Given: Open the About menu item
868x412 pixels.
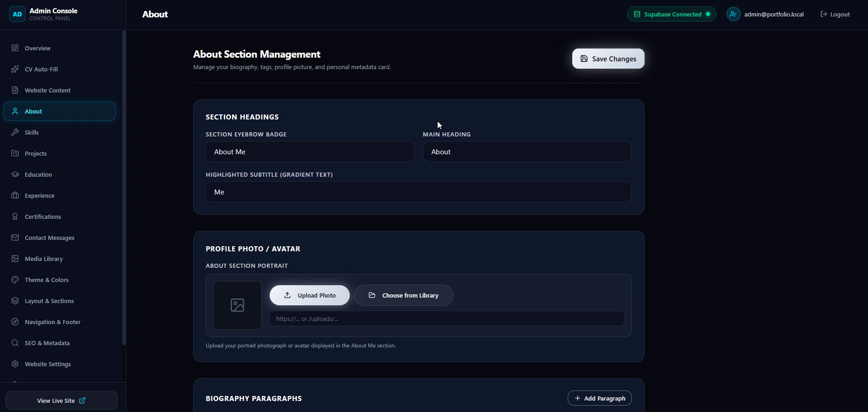Looking at the screenshot, I should point(60,111).
